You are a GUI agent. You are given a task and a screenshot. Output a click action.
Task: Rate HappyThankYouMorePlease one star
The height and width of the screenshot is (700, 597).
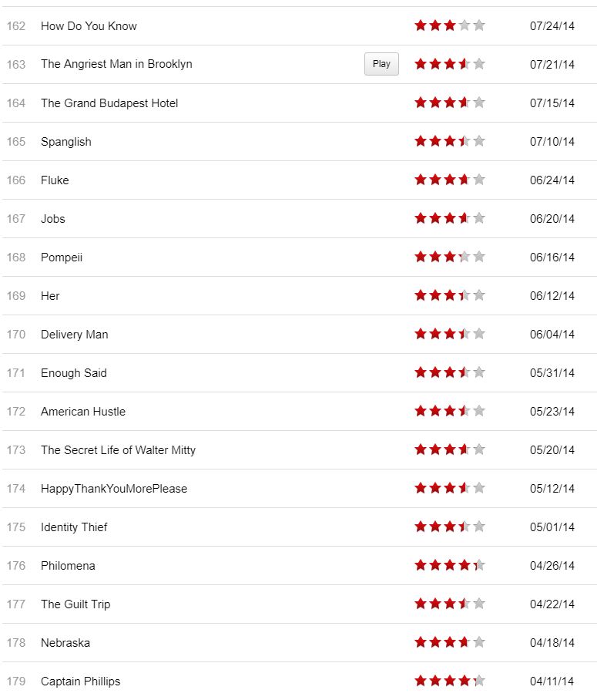pyautogui.click(x=421, y=488)
